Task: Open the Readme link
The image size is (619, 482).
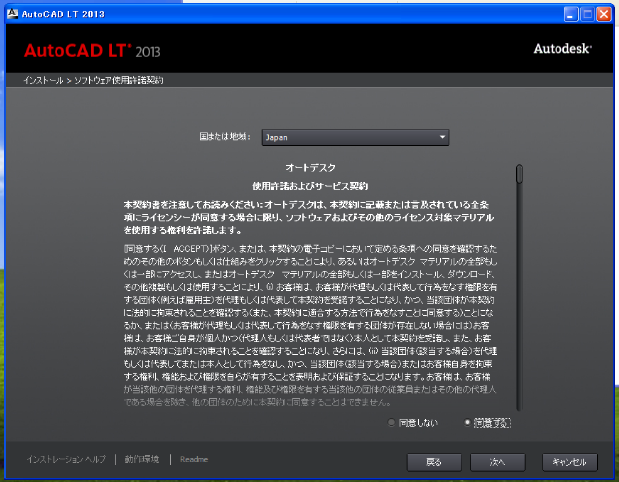Action: pos(194,459)
